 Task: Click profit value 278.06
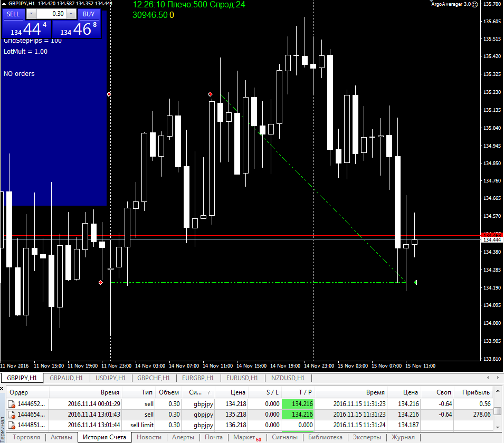[x=481, y=415]
